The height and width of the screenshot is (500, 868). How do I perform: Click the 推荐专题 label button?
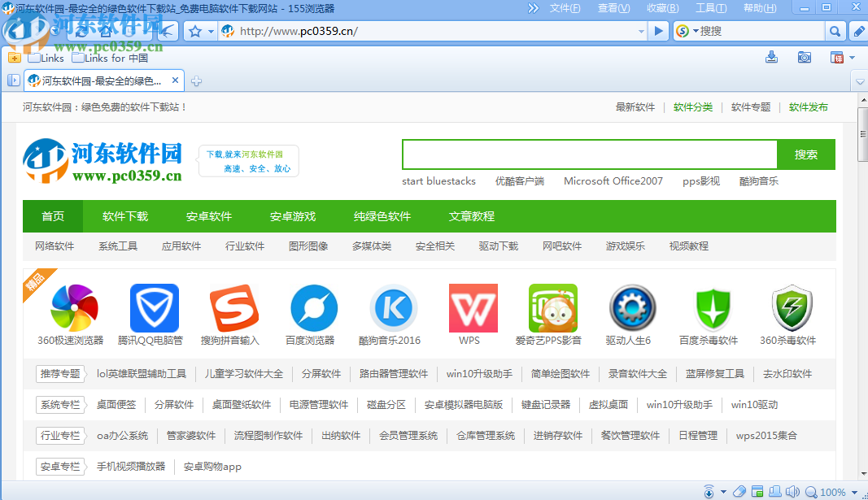(x=59, y=374)
